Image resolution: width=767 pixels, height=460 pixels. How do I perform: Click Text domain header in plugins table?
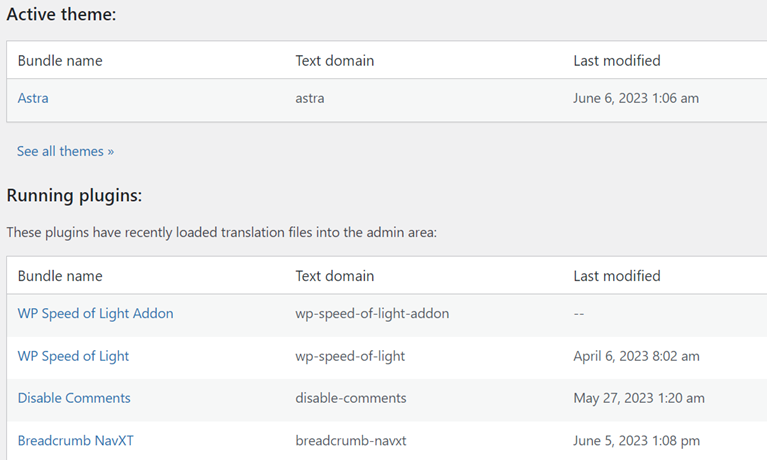click(x=335, y=276)
